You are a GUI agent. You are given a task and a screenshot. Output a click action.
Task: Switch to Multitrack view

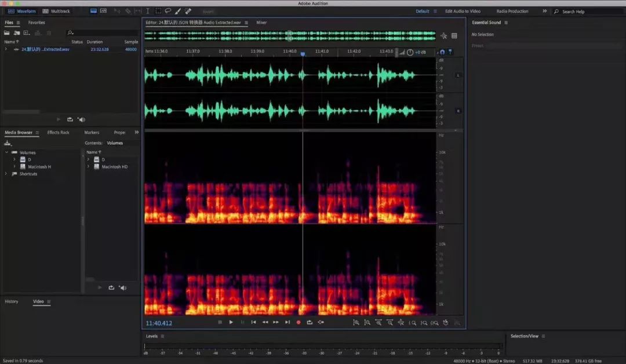[x=55, y=11]
